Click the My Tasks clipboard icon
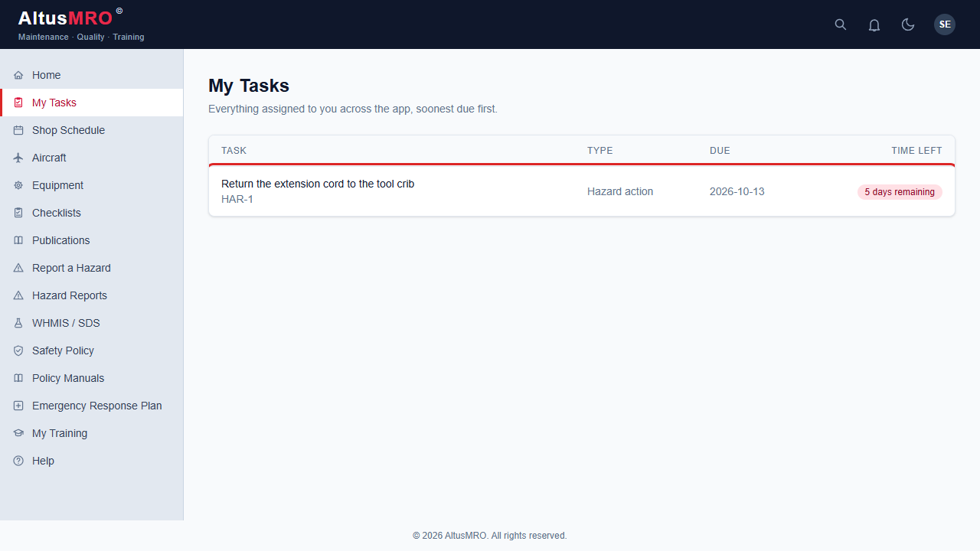This screenshot has width=980, height=551. (18, 103)
